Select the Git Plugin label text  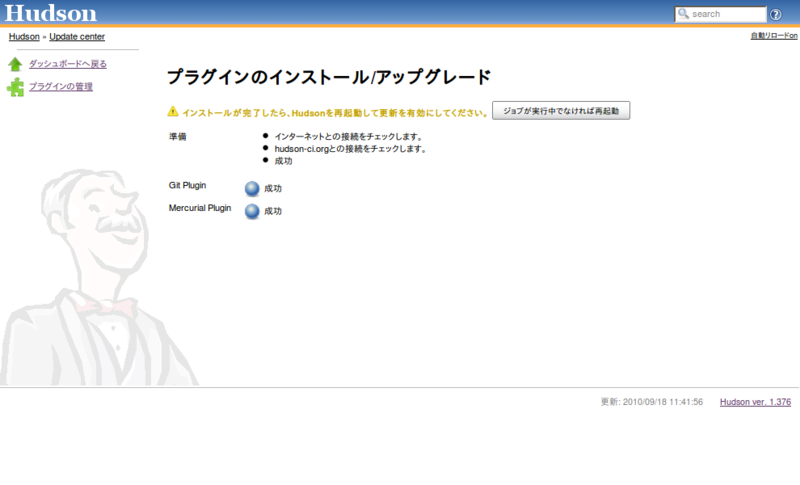[x=187, y=185]
